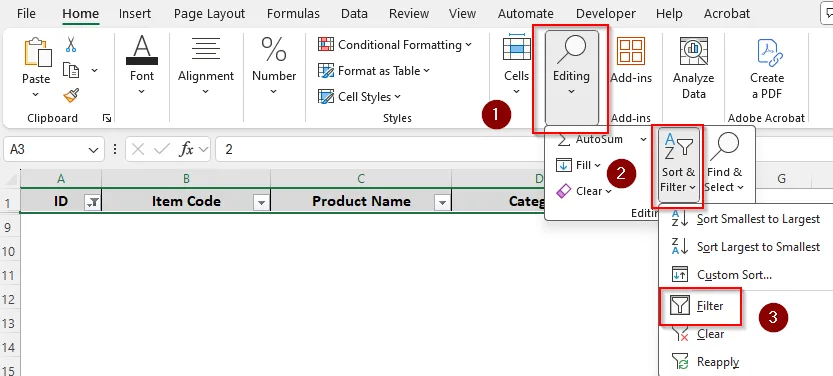Select the Home tab
The height and width of the screenshot is (376, 833).
80,14
